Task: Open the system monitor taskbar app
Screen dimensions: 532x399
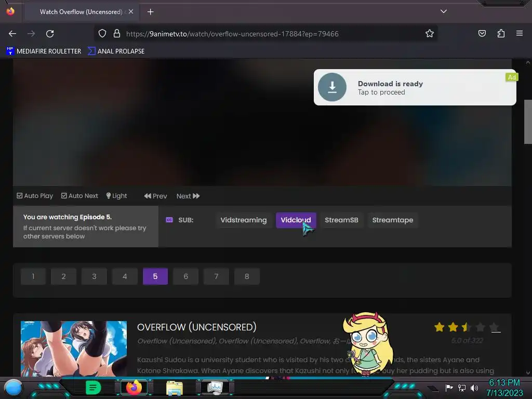Action: (x=215, y=388)
